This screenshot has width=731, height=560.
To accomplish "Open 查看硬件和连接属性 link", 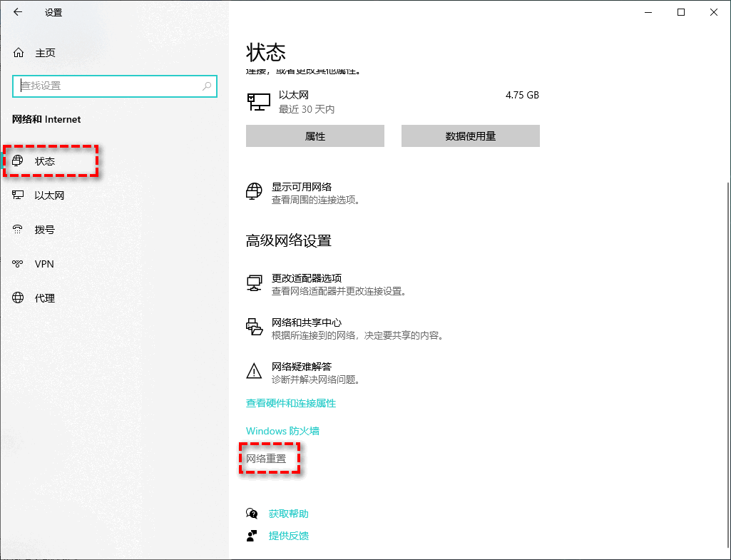I will [291, 403].
